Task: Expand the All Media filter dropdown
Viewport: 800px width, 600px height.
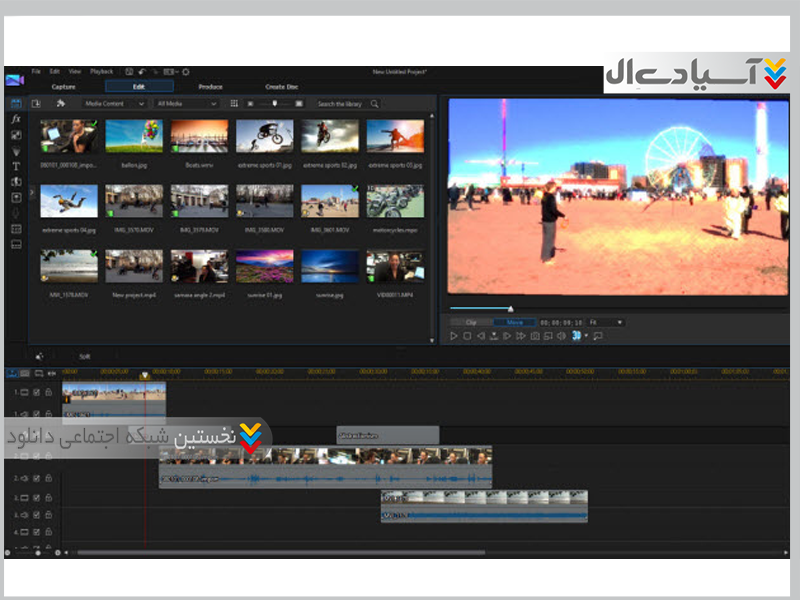Action: (x=186, y=104)
